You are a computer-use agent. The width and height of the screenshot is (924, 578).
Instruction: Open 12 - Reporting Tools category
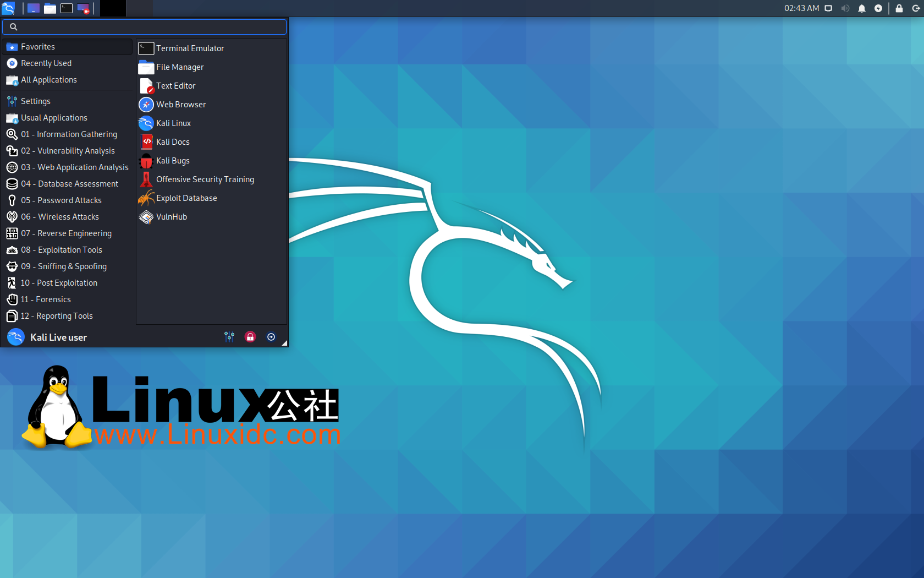[x=68, y=316]
